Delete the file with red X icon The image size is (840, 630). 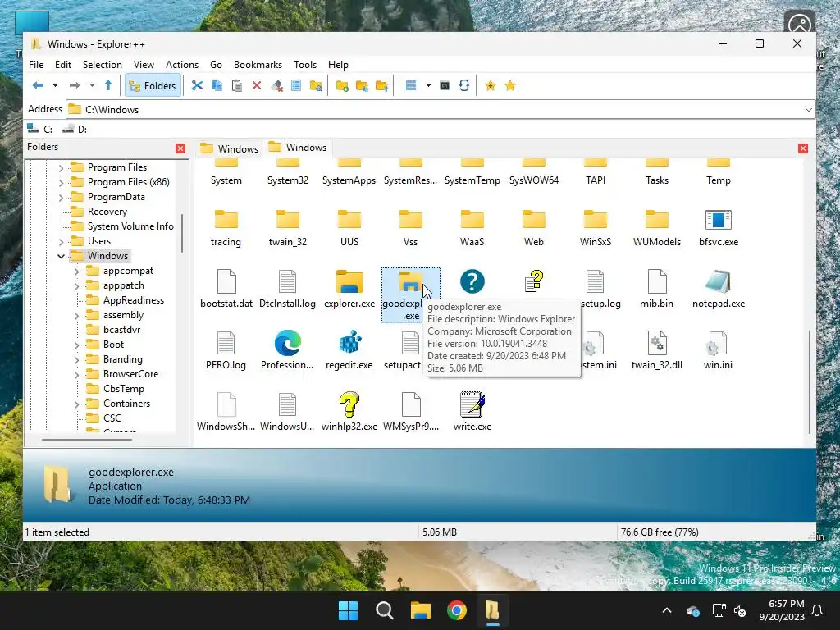tap(257, 85)
